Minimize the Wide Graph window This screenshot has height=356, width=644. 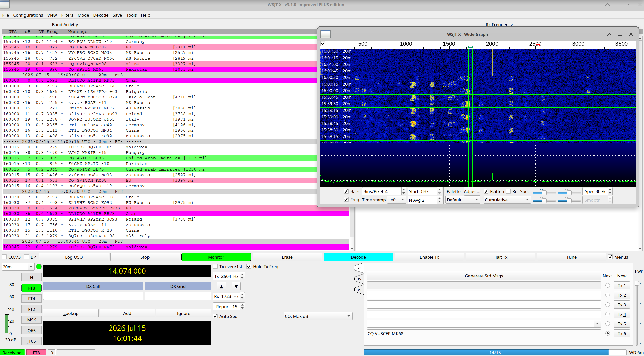coord(620,34)
